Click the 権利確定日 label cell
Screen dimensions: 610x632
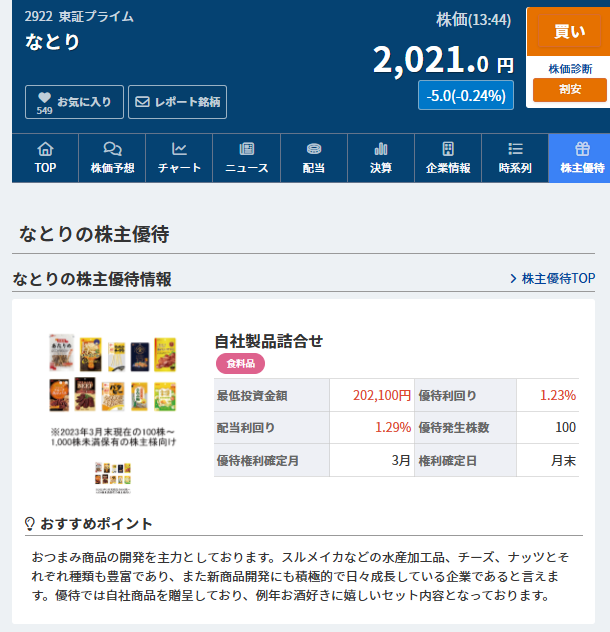click(x=465, y=460)
